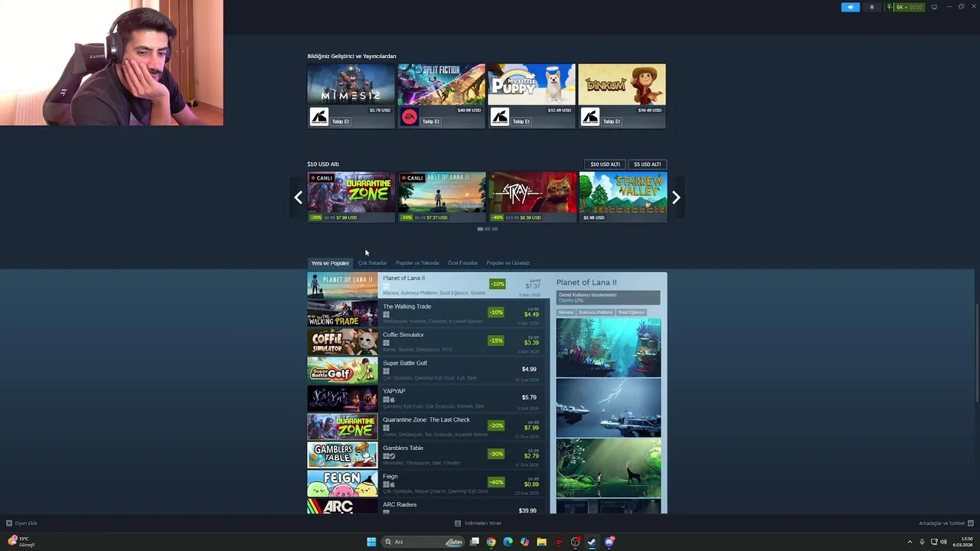Click the EA publisher logo icon
Screen dimensions: 980x551
[x=410, y=117]
